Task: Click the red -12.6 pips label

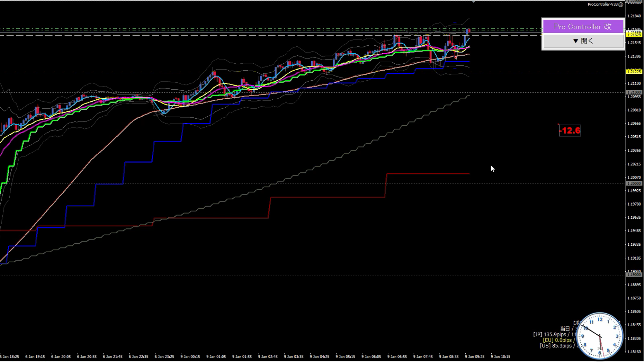Action: pyautogui.click(x=570, y=131)
